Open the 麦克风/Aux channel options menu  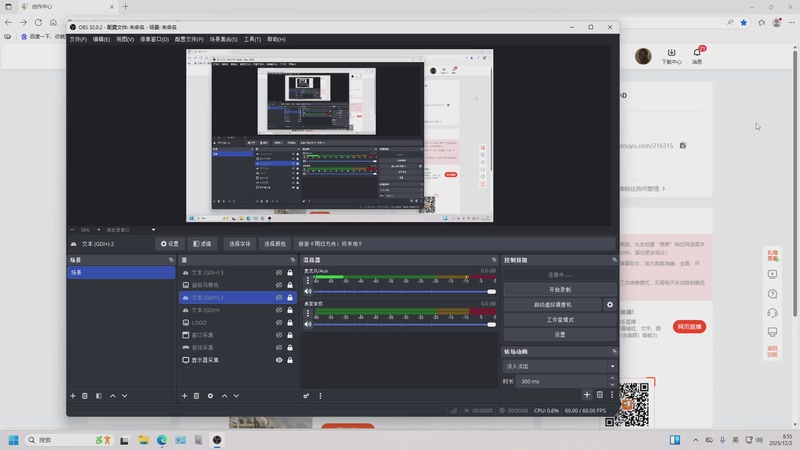tap(308, 281)
